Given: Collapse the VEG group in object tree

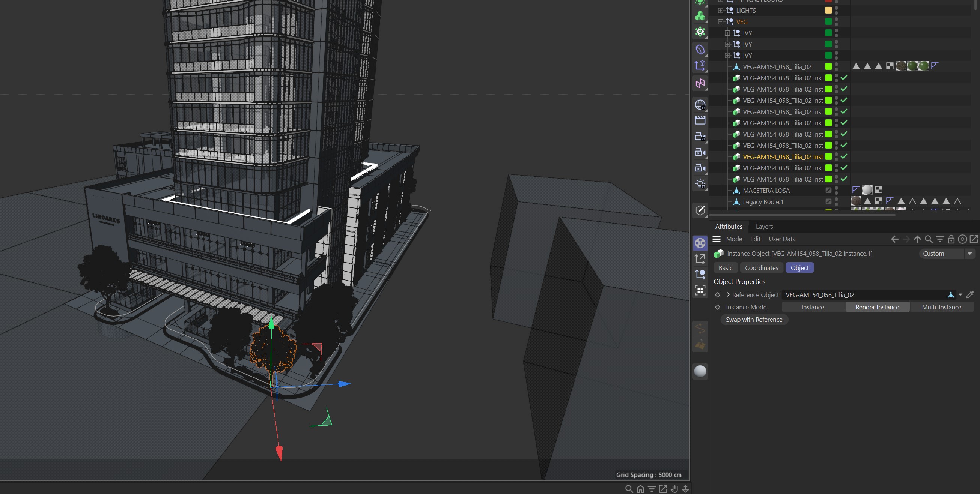Looking at the screenshot, I should (x=720, y=22).
